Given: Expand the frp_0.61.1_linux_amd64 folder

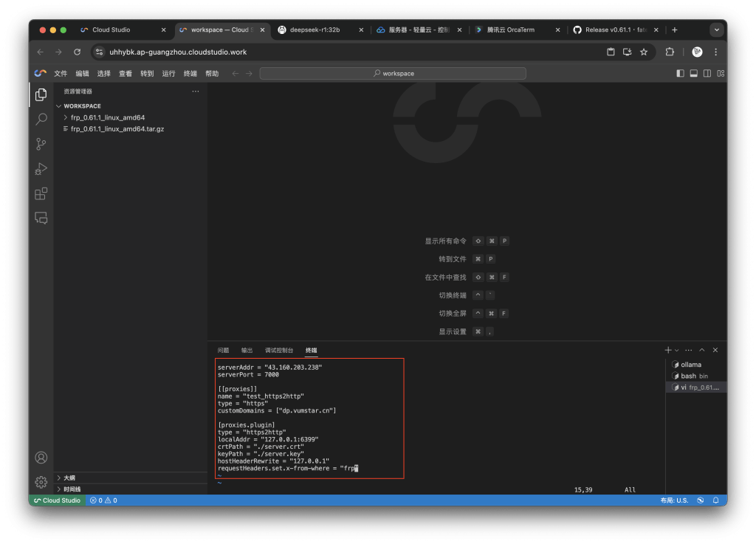Looking at the screenshot, I should [130, 117].
